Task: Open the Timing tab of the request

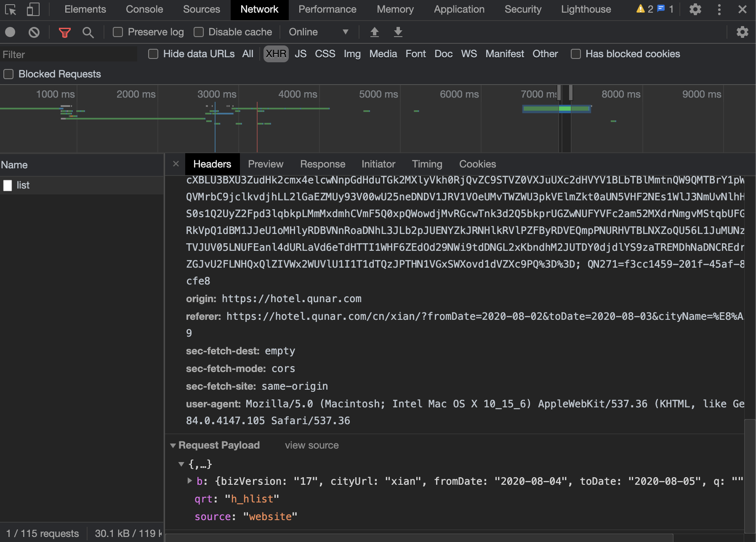Action: tap(427, 164)
